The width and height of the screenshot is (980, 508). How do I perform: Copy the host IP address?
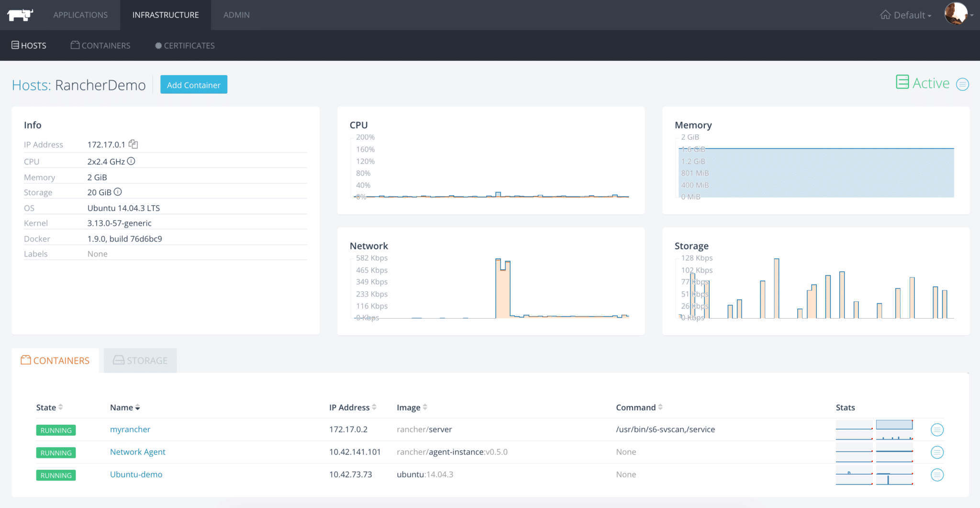click(134, 144)
